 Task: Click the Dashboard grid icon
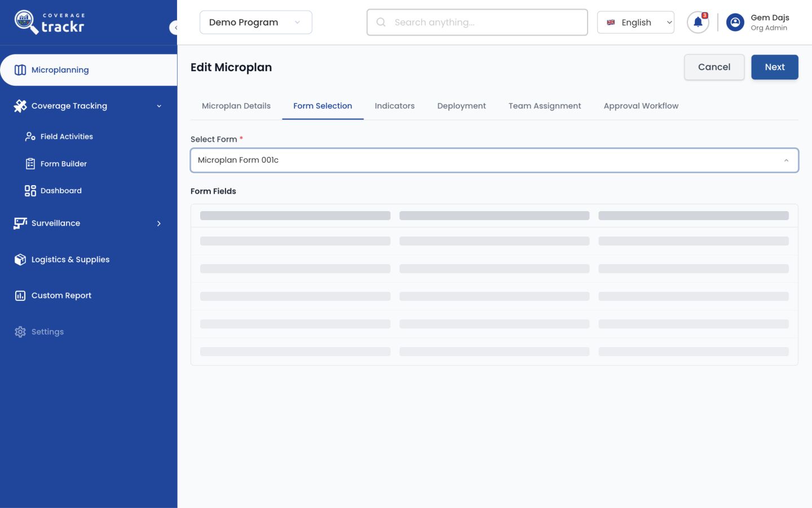tap(30, 191)
